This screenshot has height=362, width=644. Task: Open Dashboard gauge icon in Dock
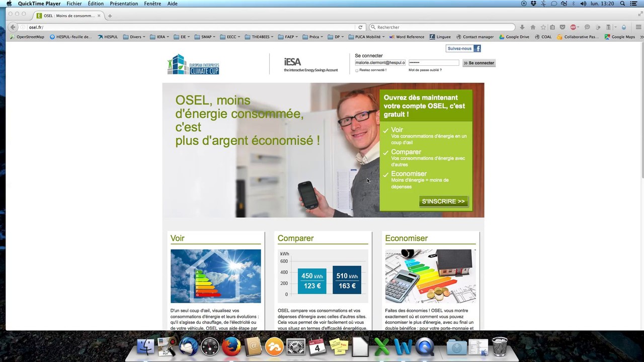click(210, 347)
